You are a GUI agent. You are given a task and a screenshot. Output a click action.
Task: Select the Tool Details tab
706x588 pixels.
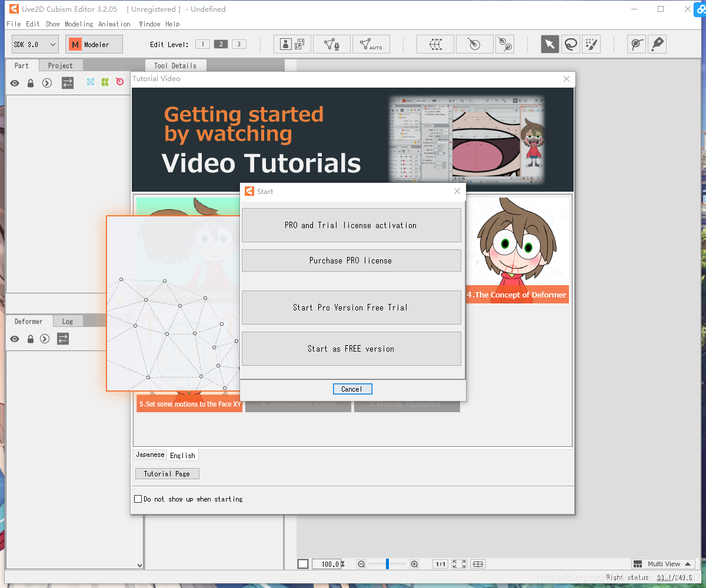(175, 65)
